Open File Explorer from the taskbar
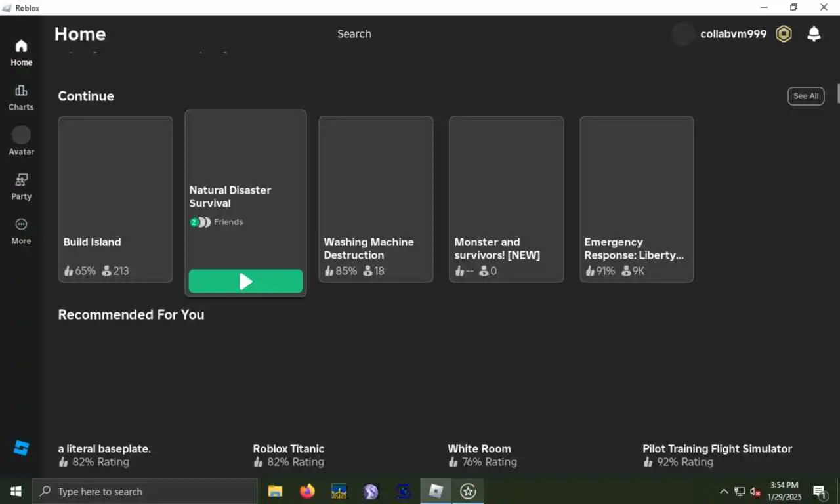 tap(275, 491)
